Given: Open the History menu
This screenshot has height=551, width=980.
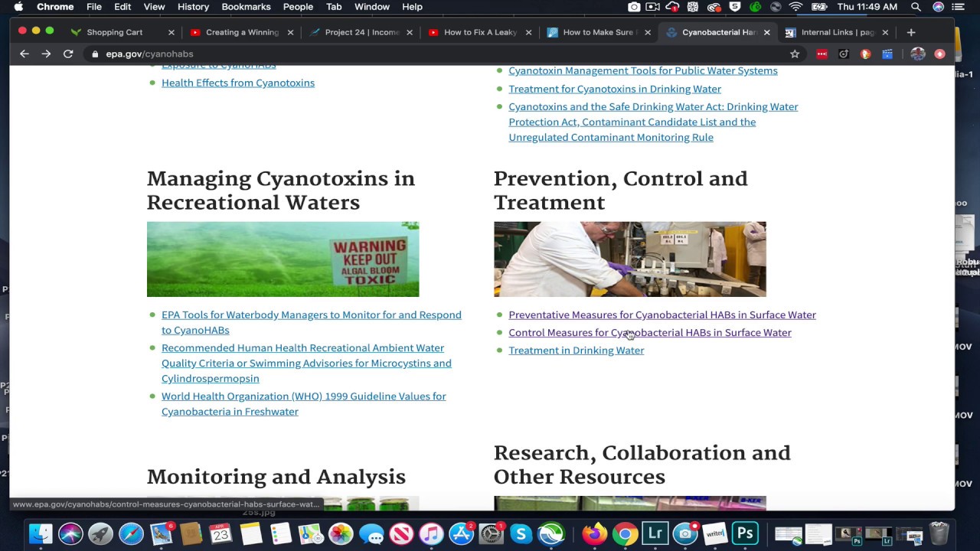Looking at the screenshot, I should coord(193,7).
